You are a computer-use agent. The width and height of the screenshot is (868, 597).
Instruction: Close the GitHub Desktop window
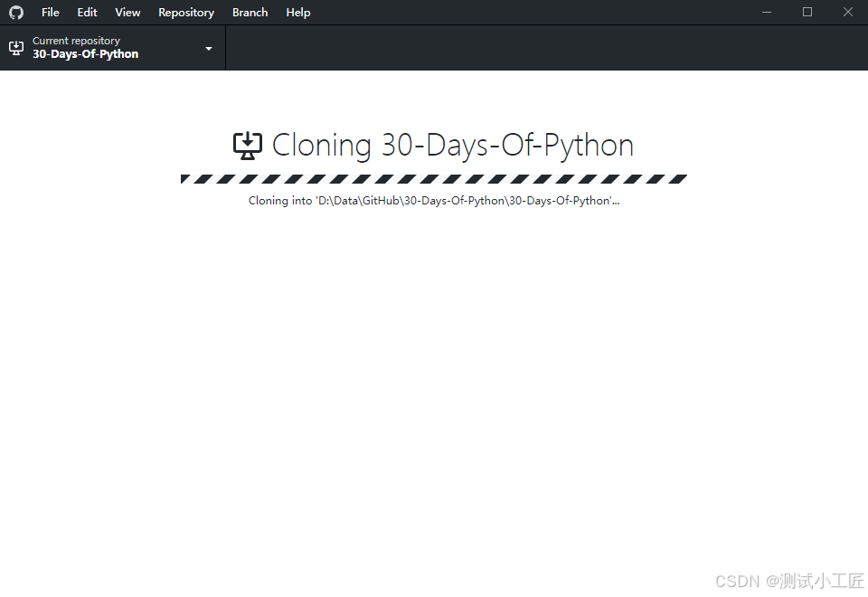[847, 12]
